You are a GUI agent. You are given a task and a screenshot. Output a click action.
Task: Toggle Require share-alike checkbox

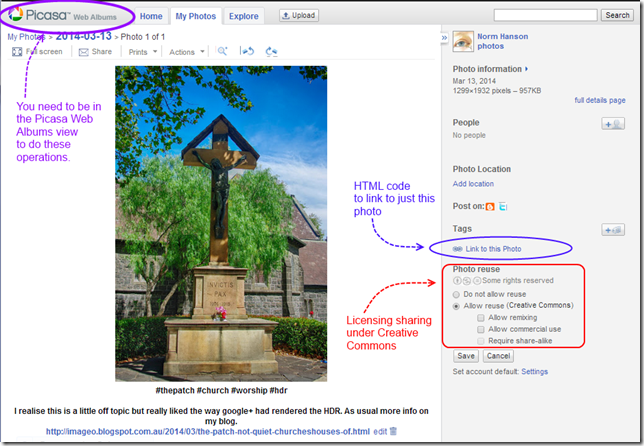481,341
